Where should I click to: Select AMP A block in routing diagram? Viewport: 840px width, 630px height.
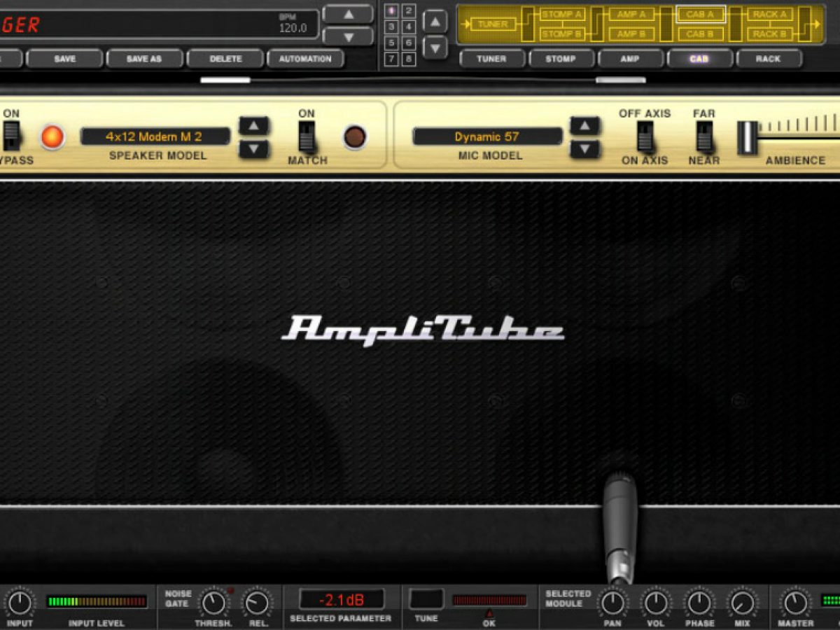tap(631, 15)
